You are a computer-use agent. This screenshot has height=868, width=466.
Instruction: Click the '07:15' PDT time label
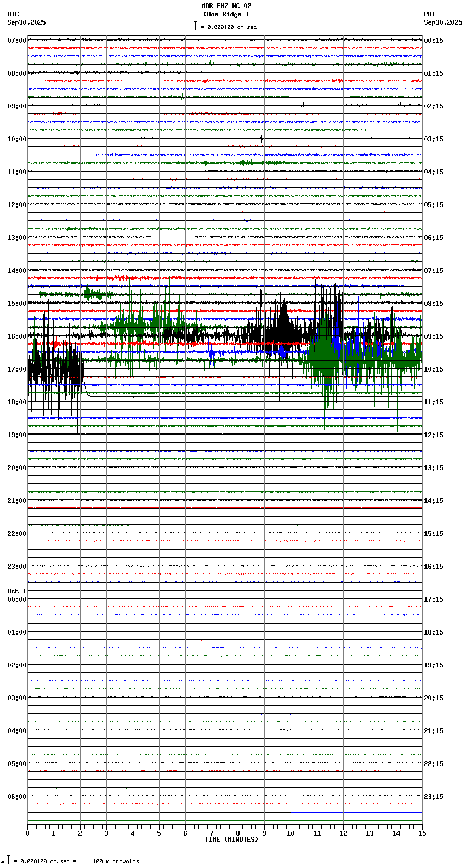[434, 271]
